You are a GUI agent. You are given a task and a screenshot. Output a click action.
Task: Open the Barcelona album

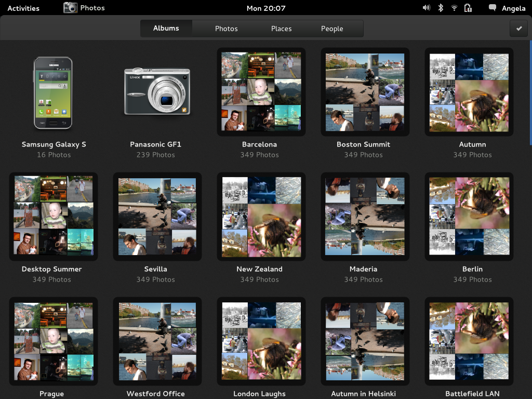click(x=261, y=91)
